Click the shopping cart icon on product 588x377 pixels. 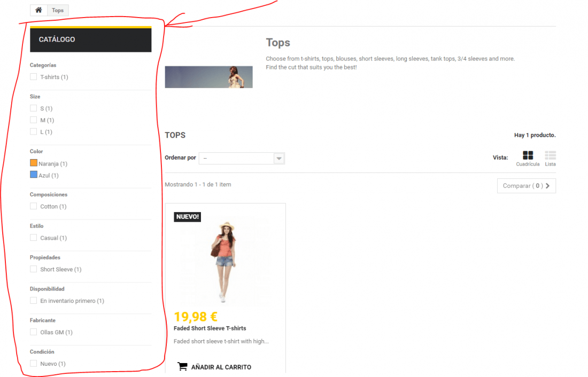(182, 366)
